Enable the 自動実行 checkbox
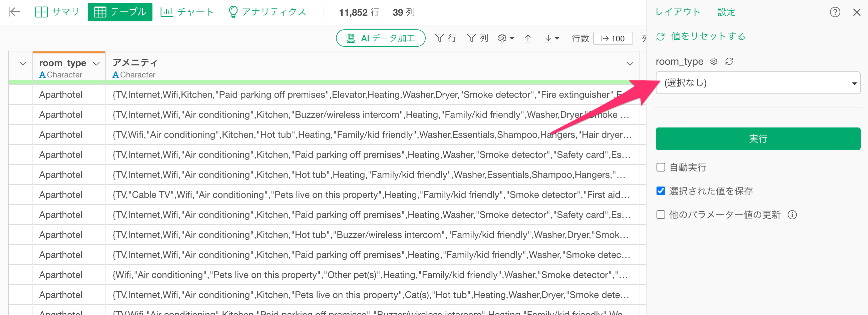 [x=661, y=167]
